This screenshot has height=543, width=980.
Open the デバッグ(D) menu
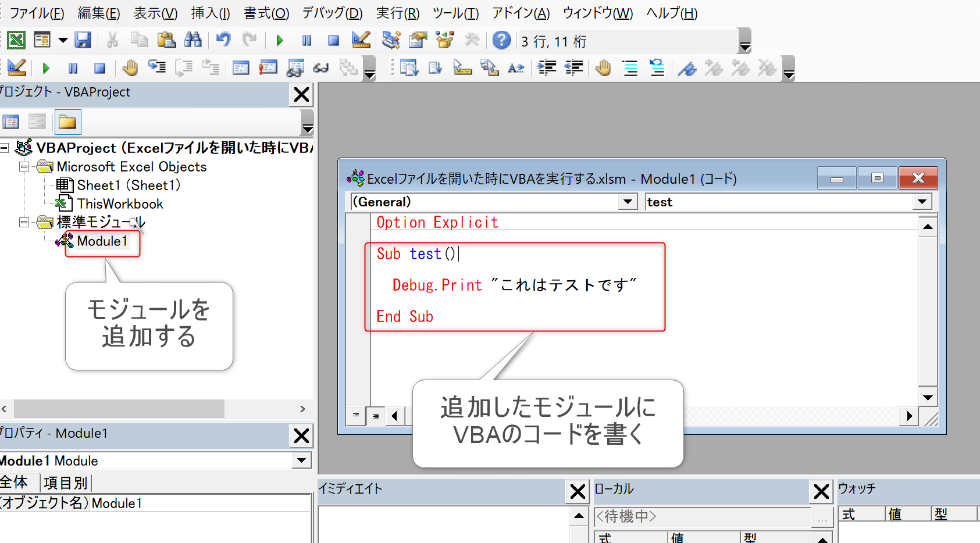(332, 13)
